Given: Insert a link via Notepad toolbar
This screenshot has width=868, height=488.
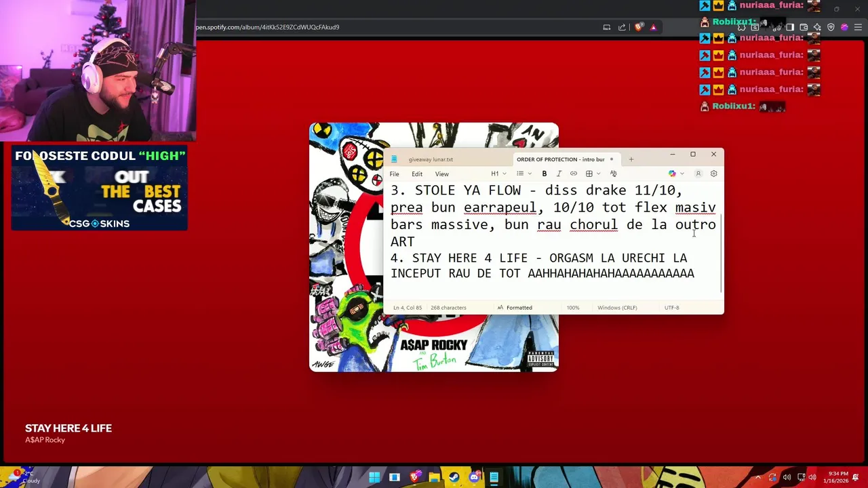Looking at the screenshot, I should click(x=574, y=174).
